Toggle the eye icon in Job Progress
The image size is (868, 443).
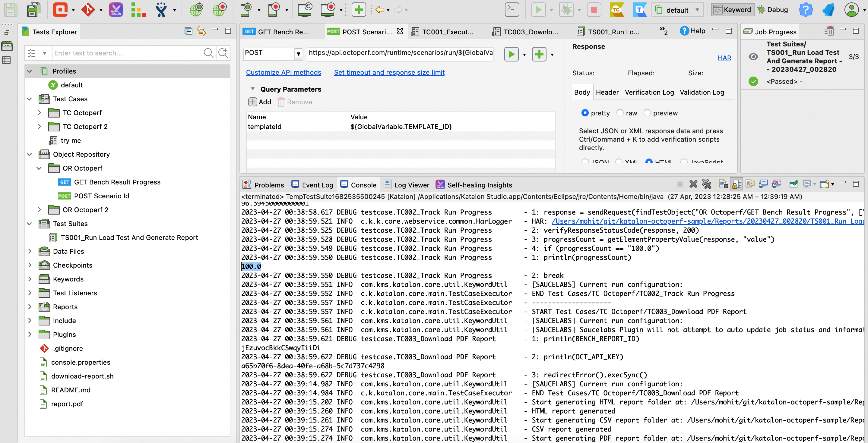[x=753, y=57]
